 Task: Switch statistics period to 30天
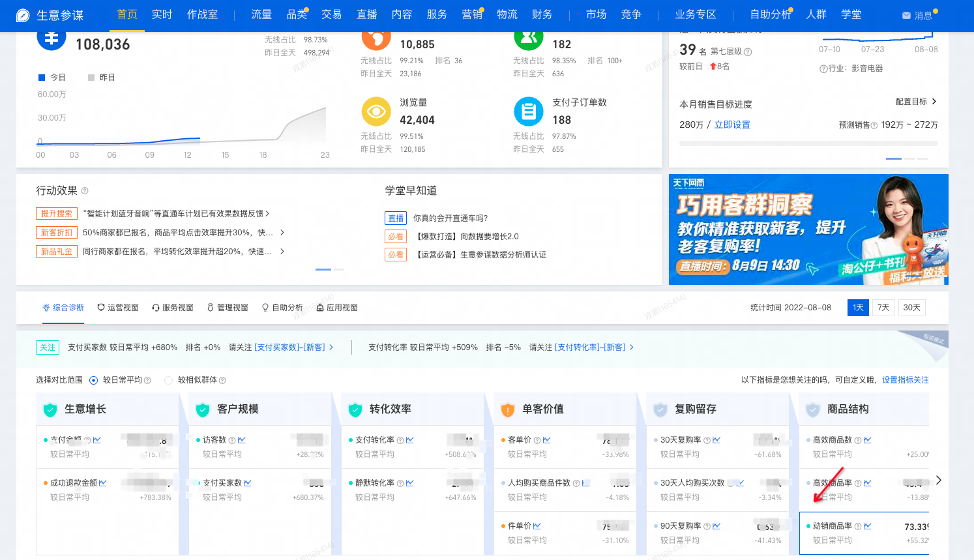(x=911, y=308)
